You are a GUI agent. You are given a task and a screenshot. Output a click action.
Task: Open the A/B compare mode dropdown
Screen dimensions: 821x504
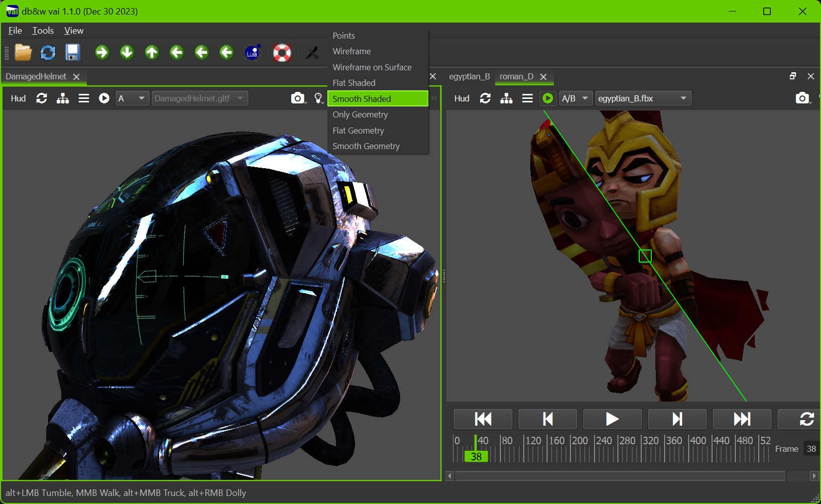coord(575,98)
